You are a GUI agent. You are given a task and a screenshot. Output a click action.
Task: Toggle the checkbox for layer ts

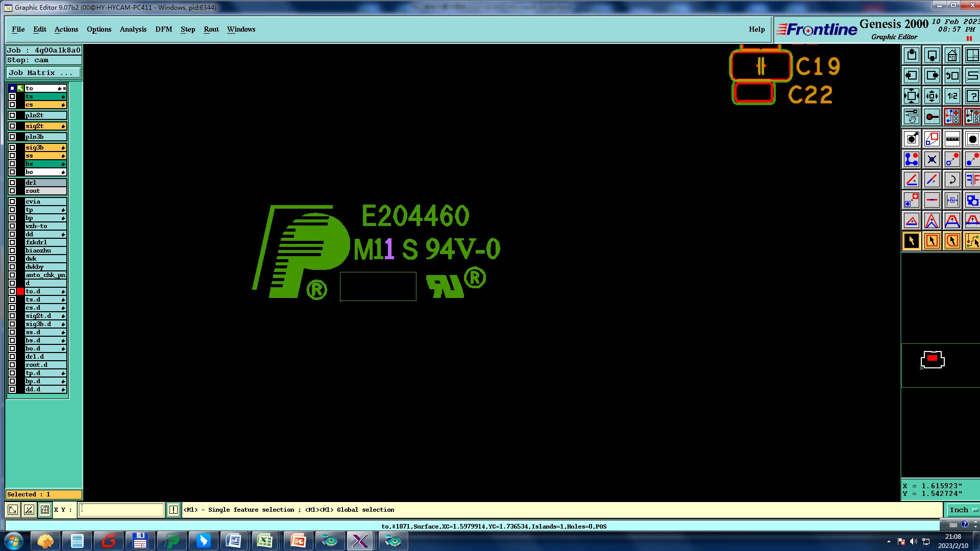(x=12, y=96)
